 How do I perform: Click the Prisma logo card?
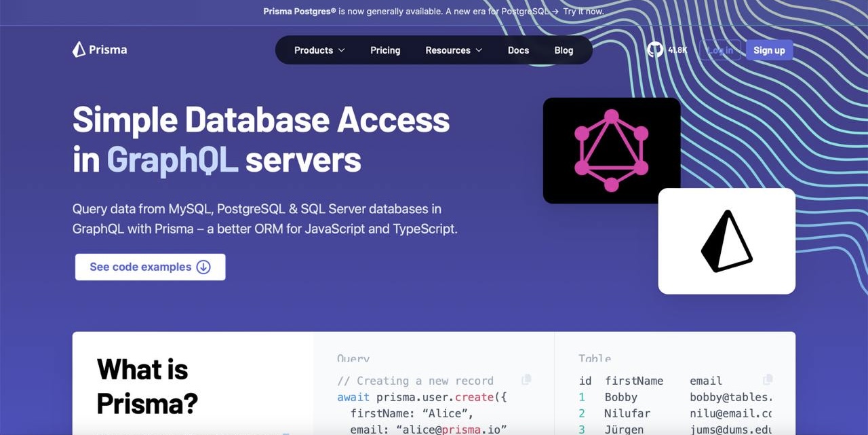(x=727, y=241)
